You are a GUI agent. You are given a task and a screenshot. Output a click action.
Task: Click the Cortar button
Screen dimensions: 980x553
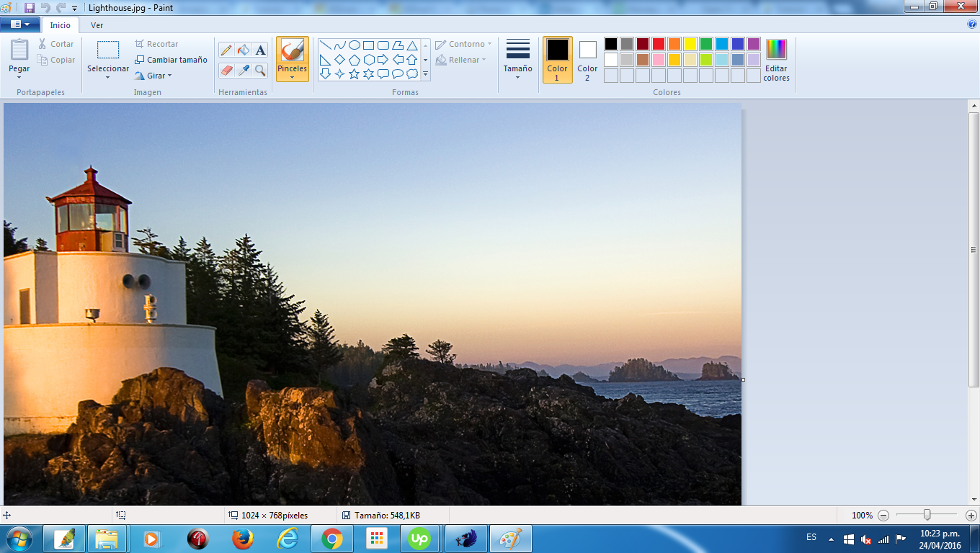click(55, 44)
